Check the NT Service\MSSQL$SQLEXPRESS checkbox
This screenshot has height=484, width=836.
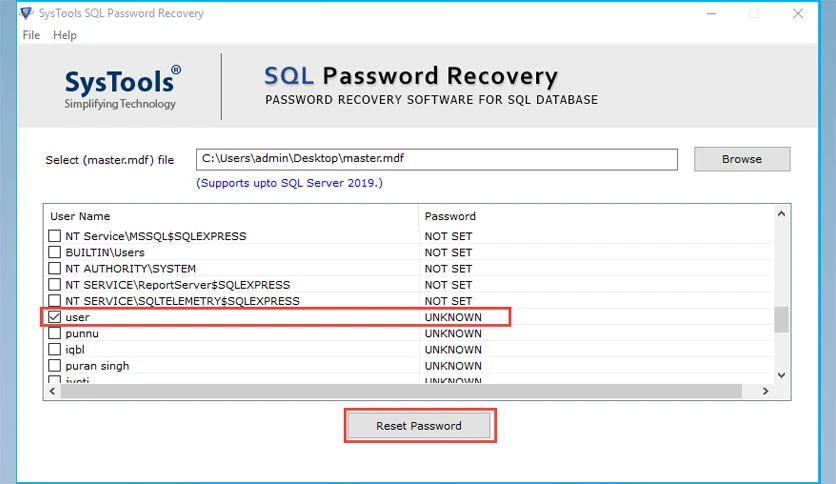(x=54, y=236)
